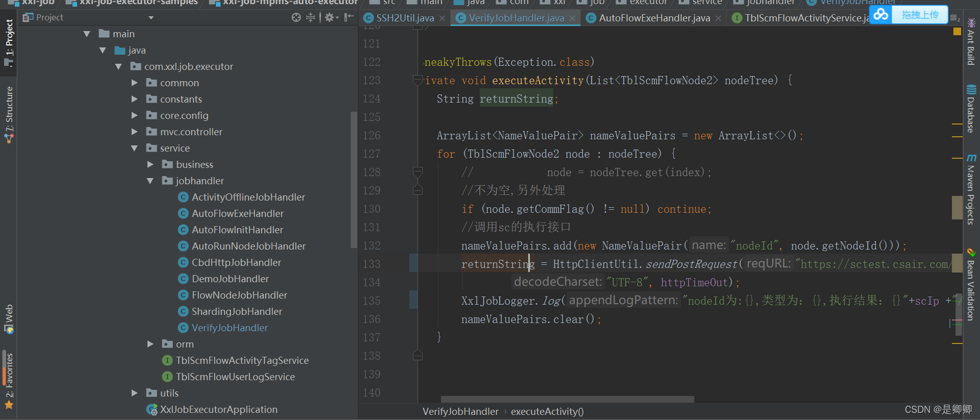The width and height of the screenshot is (980, 420).
Task: Expand the business package
Action: (150, 164)
